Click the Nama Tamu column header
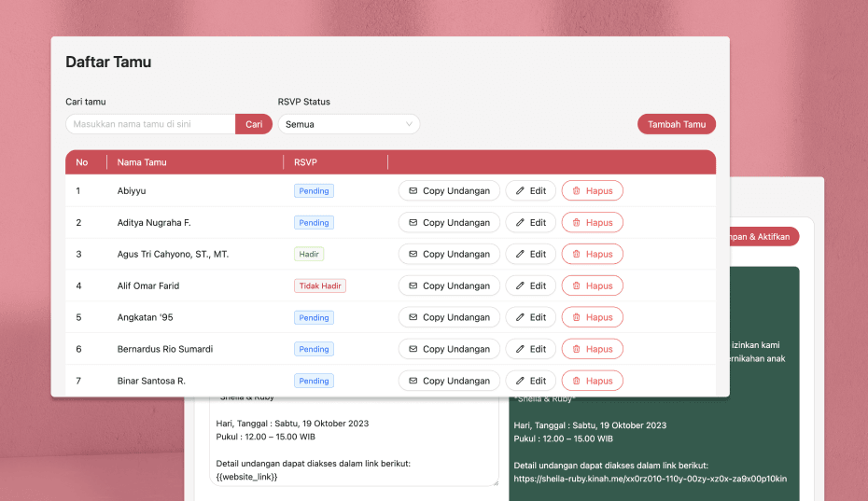Viewport: 868px width, 501px height. tap(142, 162)
